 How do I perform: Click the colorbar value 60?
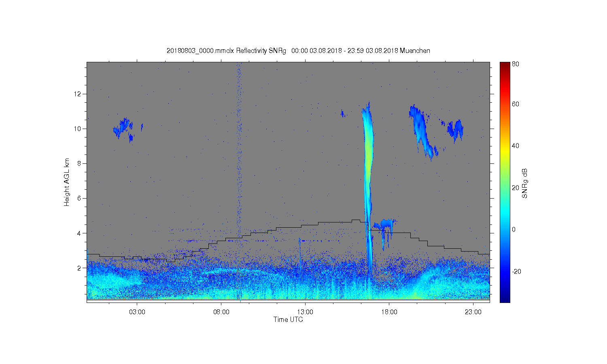[x=516, y=104]
